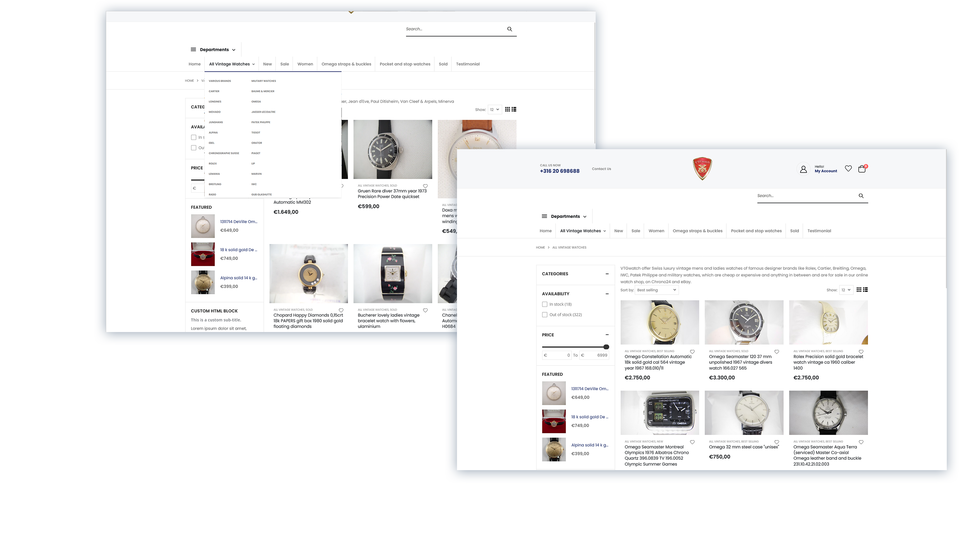Open the 'Sold' navigation menu item
Image resolution: width=959 pixels, height=560 pixels.
click(794, 231)
